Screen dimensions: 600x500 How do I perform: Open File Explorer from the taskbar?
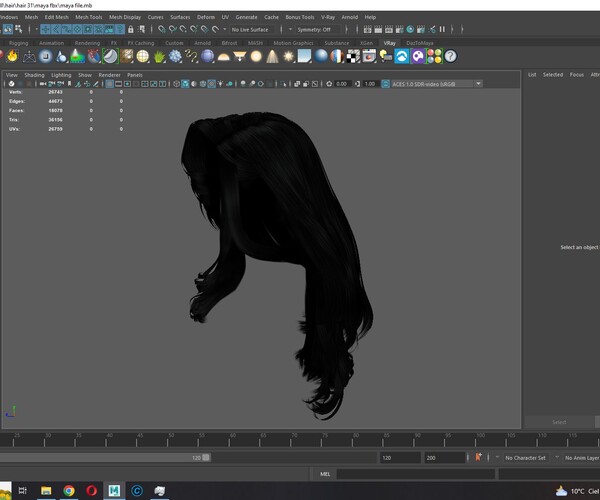coord(46,490)
